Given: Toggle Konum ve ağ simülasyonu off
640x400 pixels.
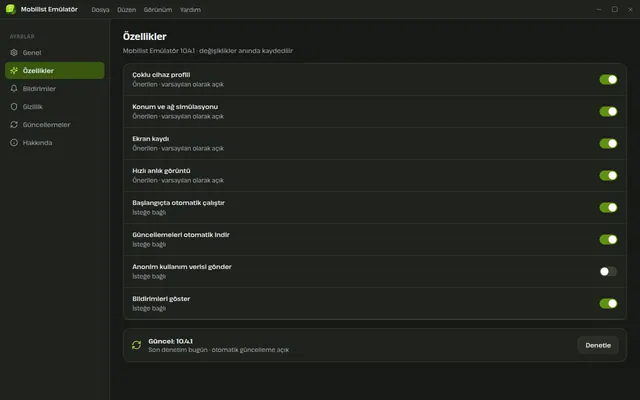Looking at the screenshot, I should [x=608, y=111].
